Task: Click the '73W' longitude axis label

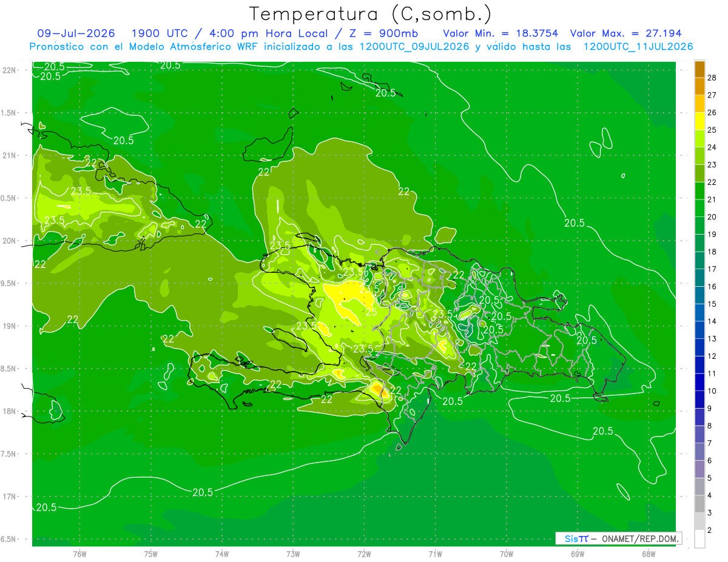Action: pyautogui.click(x=293, y=554)
